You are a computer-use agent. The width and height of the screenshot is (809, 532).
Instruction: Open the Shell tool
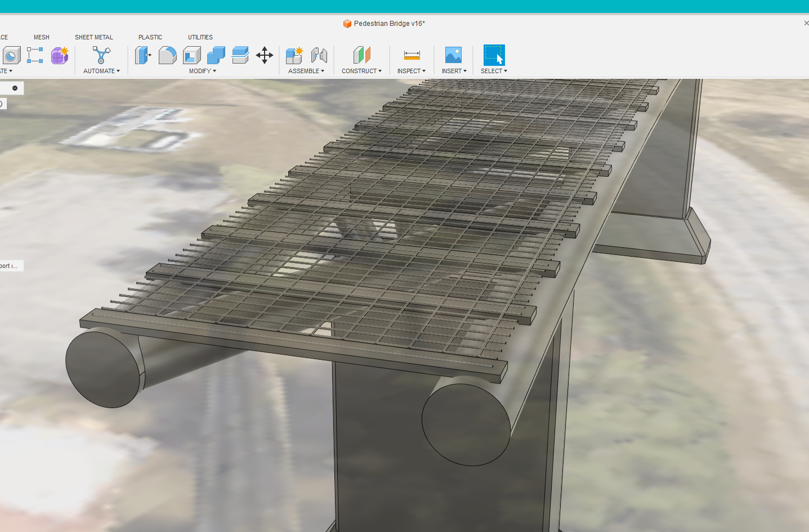[191, 55]
